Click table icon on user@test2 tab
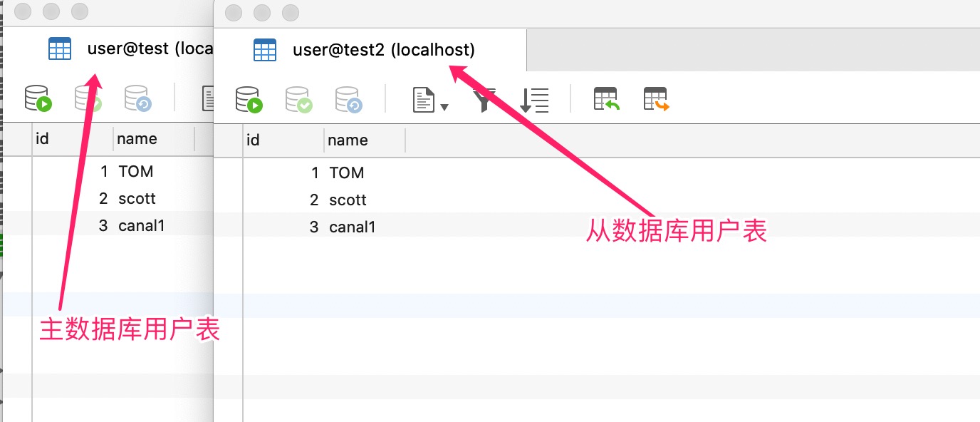Viewport: 980px width, 422px height. pyautogui.click(x=265, y=50)
